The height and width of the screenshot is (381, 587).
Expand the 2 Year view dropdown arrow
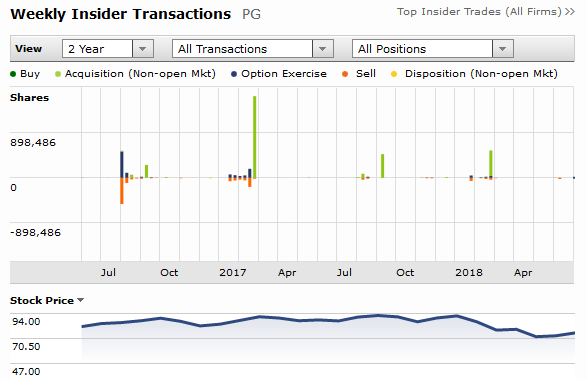tap(143, 49)
